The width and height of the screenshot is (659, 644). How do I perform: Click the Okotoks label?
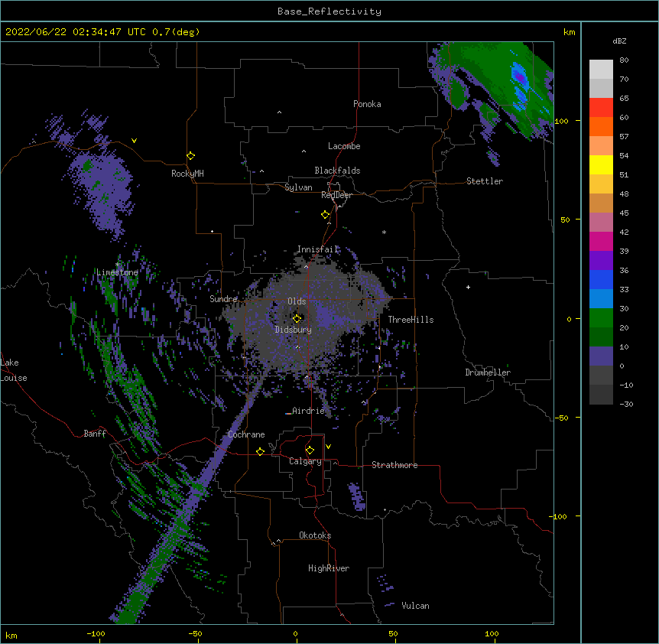(x=315, y=535)
